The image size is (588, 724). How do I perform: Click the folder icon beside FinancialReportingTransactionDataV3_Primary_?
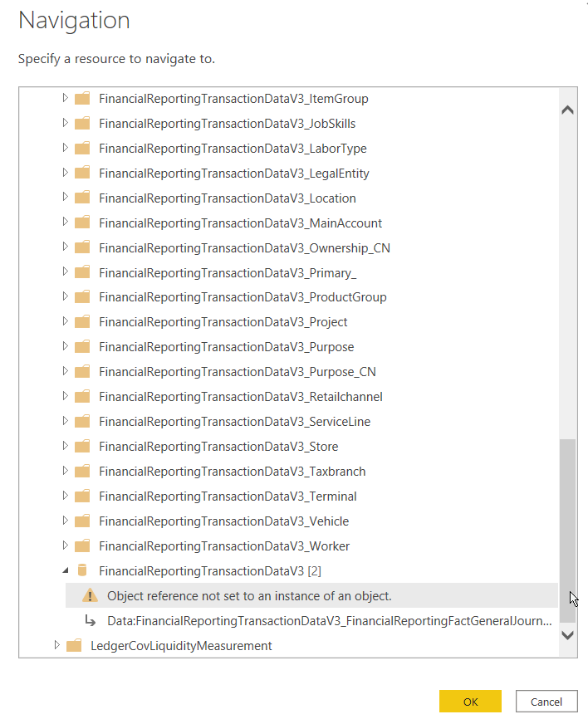(x=82, y=273)
